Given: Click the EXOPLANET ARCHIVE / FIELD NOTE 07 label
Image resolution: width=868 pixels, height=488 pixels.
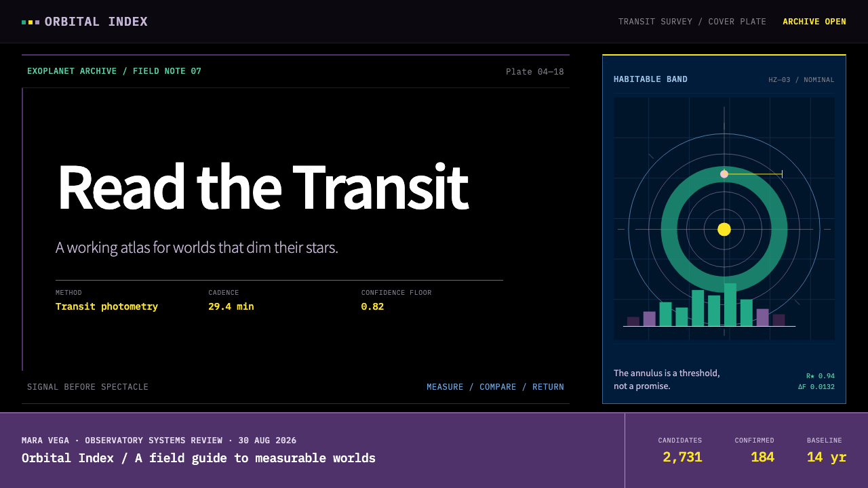Looking at the screenshot, I should click(x=114, y=71).
